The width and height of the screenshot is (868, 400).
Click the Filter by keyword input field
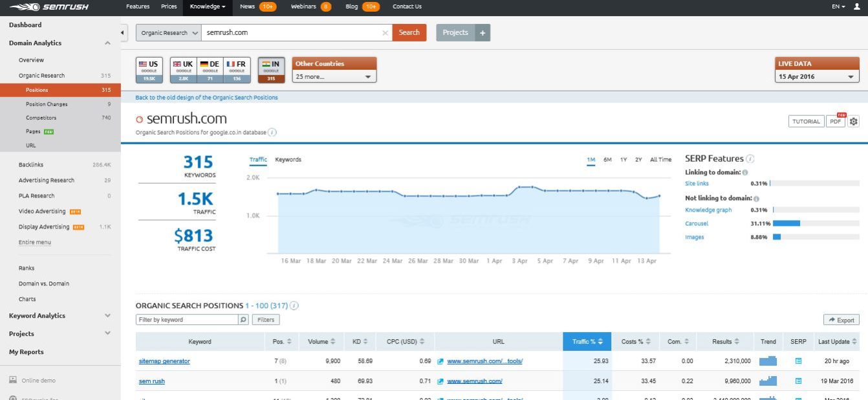tap(188, 319)
